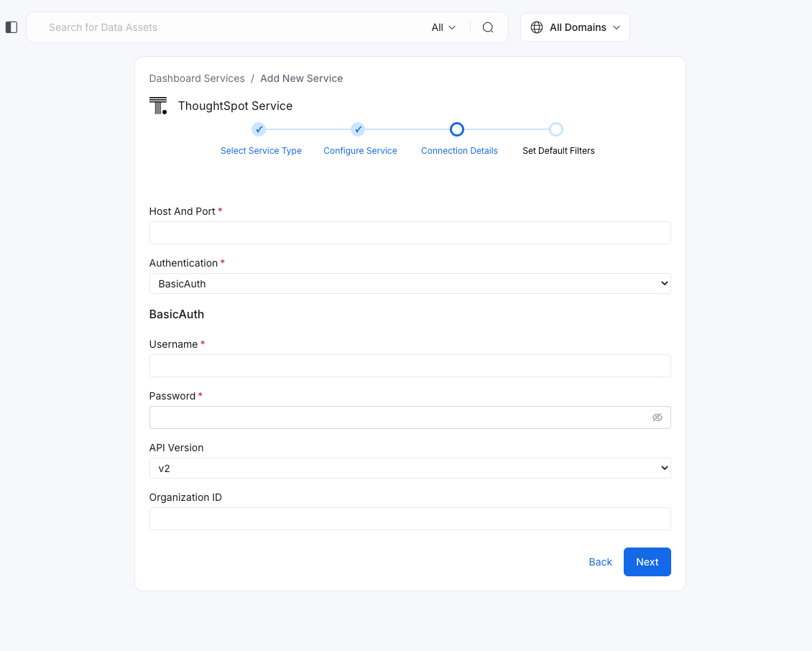Navigate to Dashboard Services breadcrumb
The width and height of the screenshot is (812, 651).
point(197,78)
